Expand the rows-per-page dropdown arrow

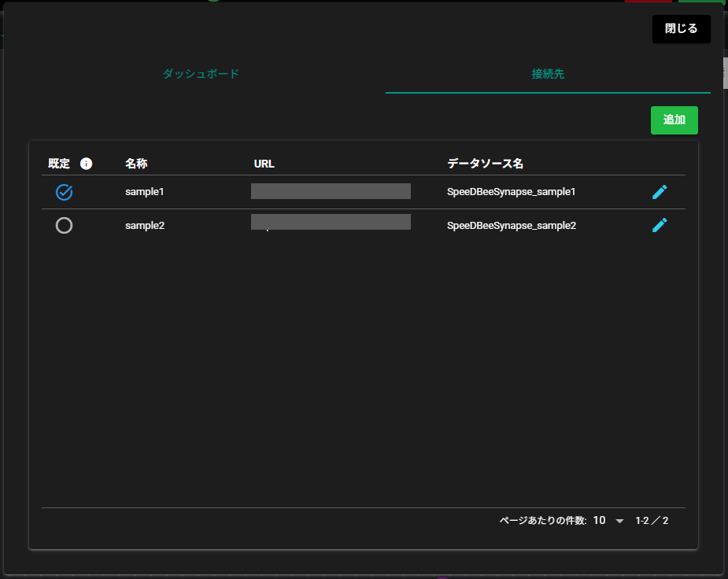point(619,521)
